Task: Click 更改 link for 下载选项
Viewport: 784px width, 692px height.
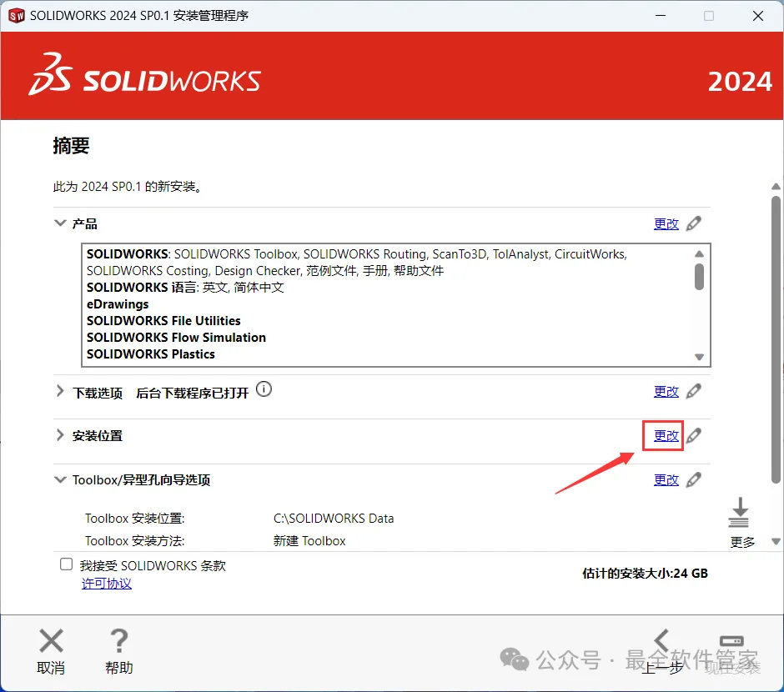Action: tap(666, 391)
